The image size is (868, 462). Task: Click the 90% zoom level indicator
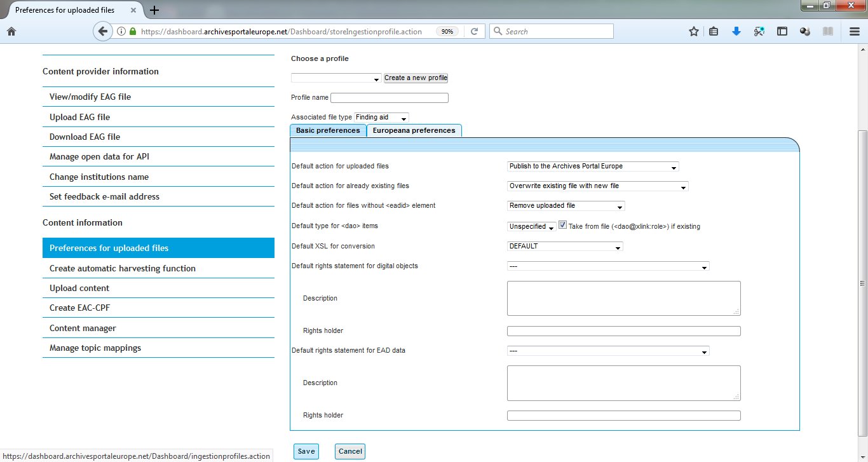[447, 31]
